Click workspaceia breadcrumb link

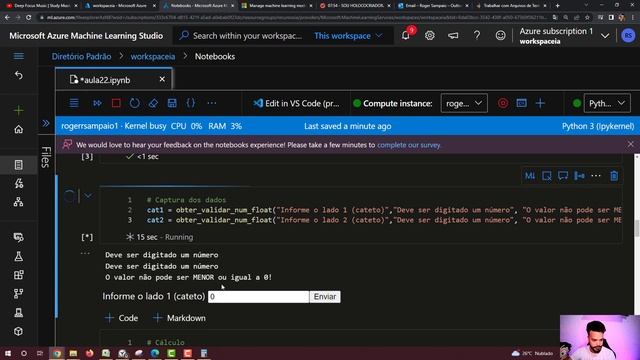pos(153,56)
